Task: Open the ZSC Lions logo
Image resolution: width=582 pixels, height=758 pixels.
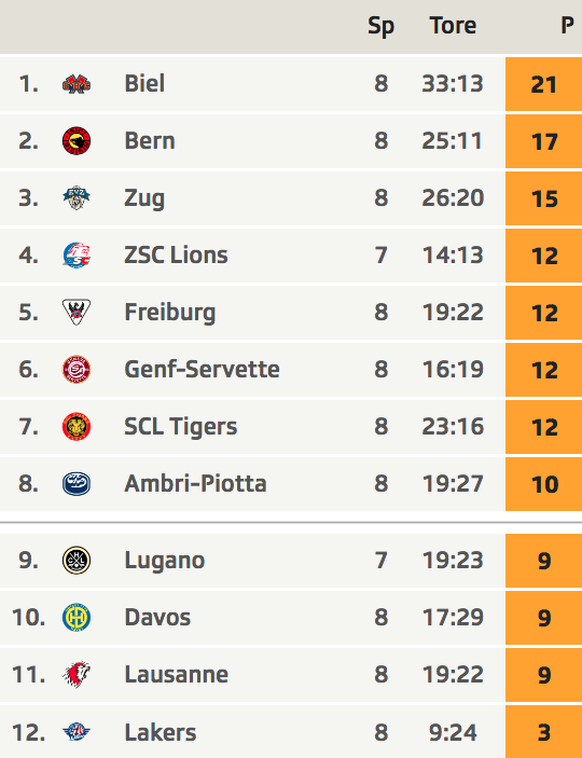Action: point(76,255)
